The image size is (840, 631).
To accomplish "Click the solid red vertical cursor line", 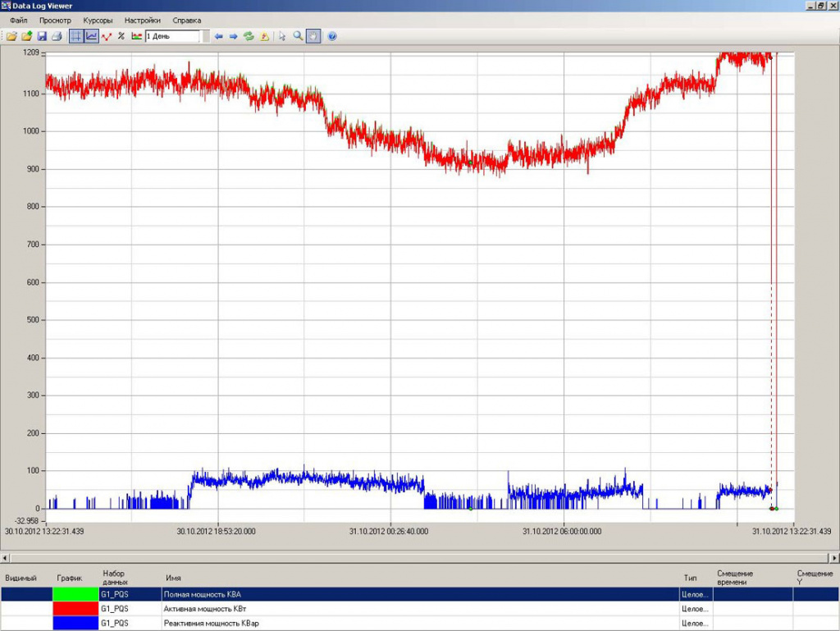I will (777, 267).
